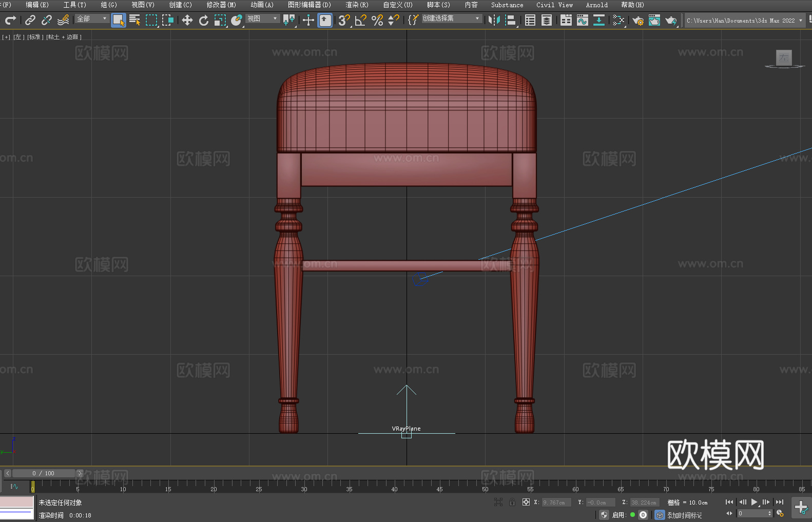Open Select by Name list
Image resolution: width=812 pixels, height=522 pixels.
(x=135, y=20)
